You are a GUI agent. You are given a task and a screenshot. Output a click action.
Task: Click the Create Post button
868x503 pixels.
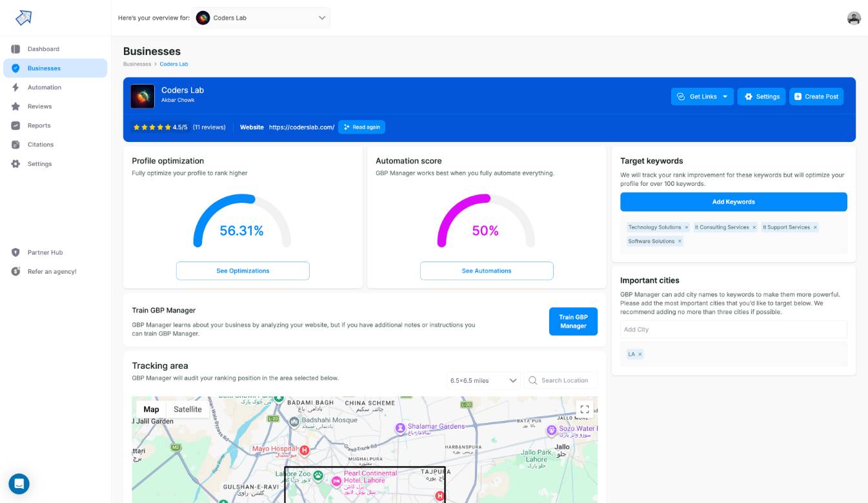[x=816, y=97]
